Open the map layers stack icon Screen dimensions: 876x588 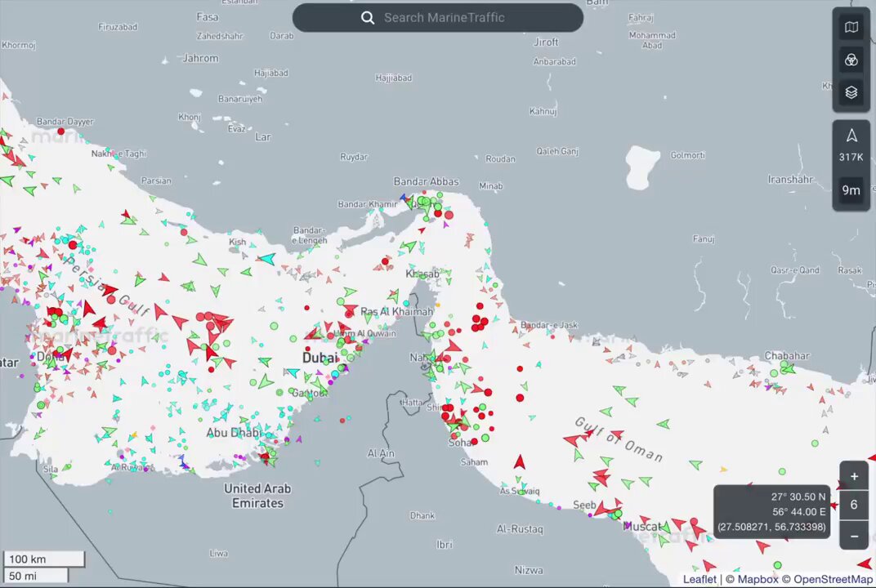pos(851,92)
